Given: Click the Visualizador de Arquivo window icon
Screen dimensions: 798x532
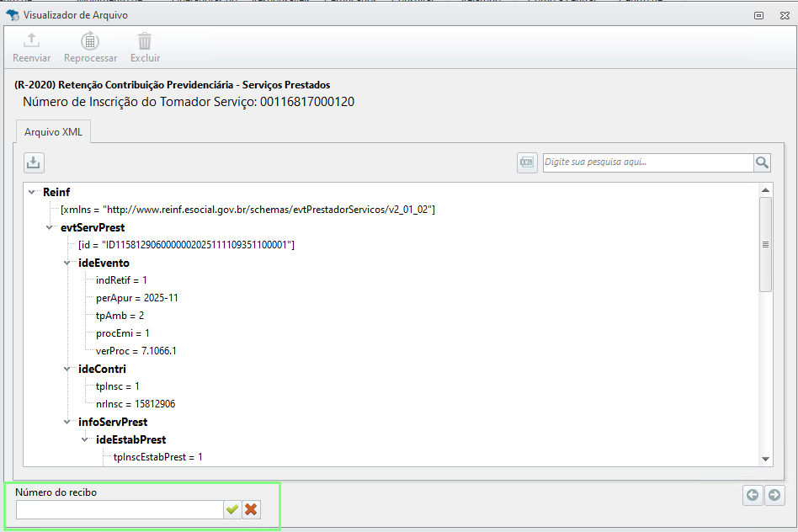Looking at the screenshot, I should pyautogui.click(x=13, y=15).
